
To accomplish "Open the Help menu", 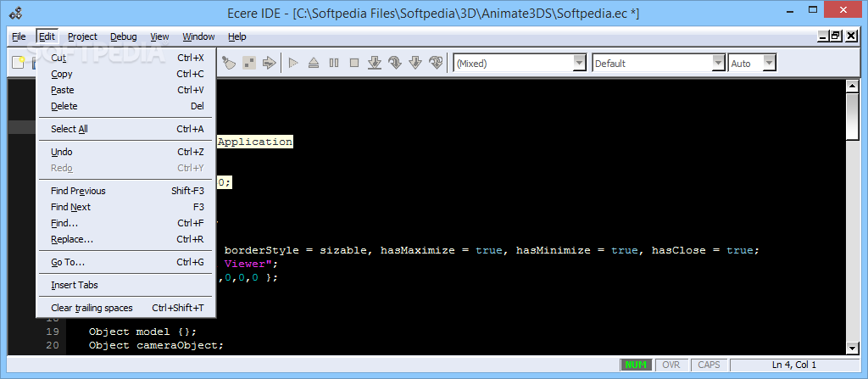I will [x=237, y=36].
